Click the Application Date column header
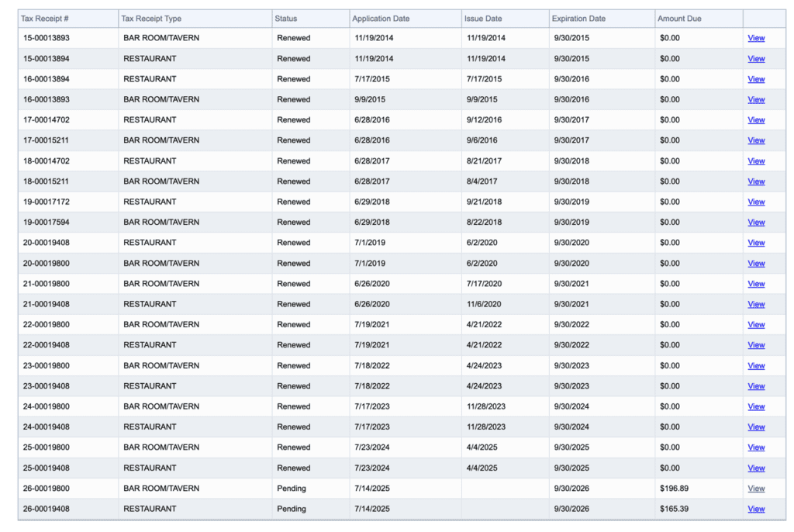The image size is (794, 532). [x=381, y=19]
